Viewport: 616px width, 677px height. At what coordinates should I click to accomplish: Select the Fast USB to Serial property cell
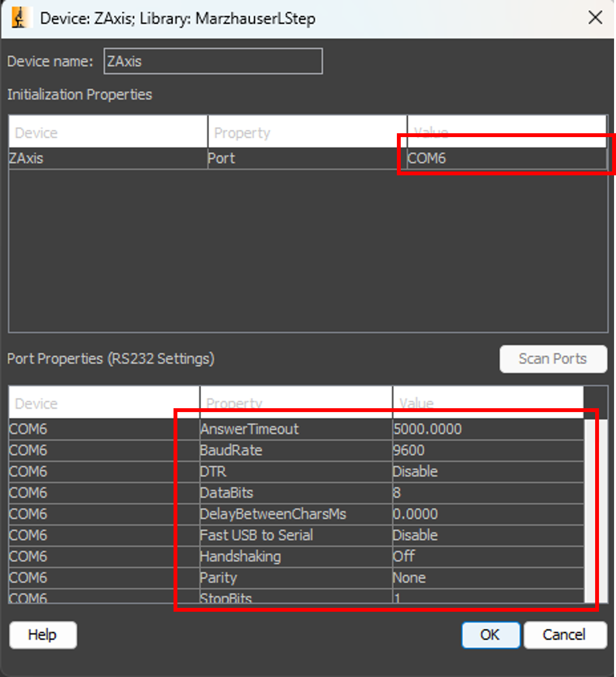296,535
